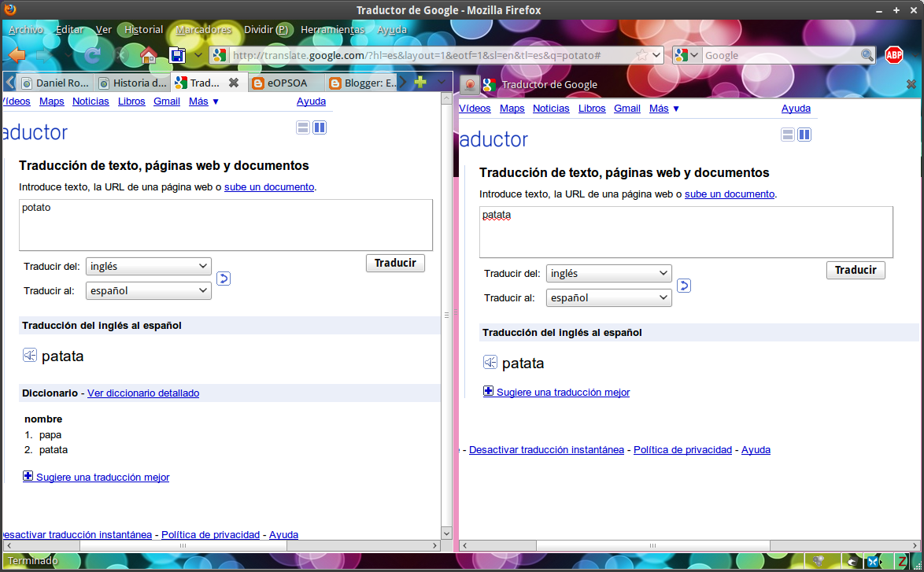Select side-by-side layout icon in right pane
924x572 pixels.
[804, 135]
